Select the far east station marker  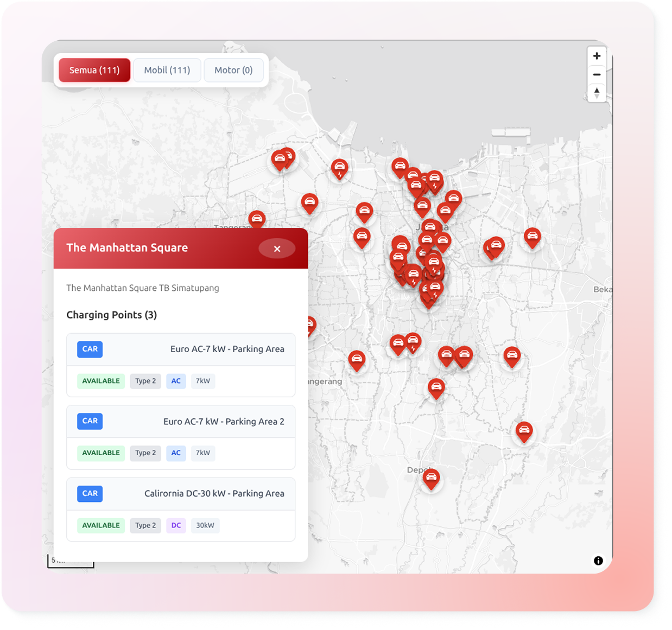click(532, 237)
